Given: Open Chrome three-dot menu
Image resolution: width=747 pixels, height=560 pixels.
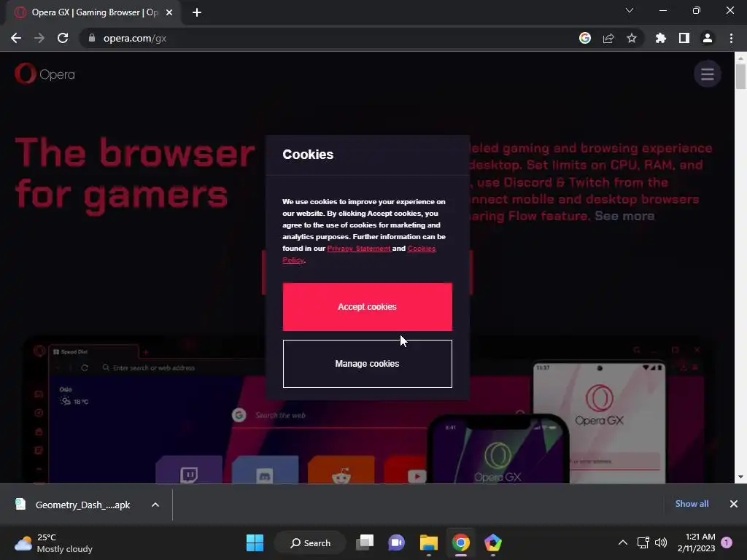Looking at the screenshot, I should click(x=731, y=38).
